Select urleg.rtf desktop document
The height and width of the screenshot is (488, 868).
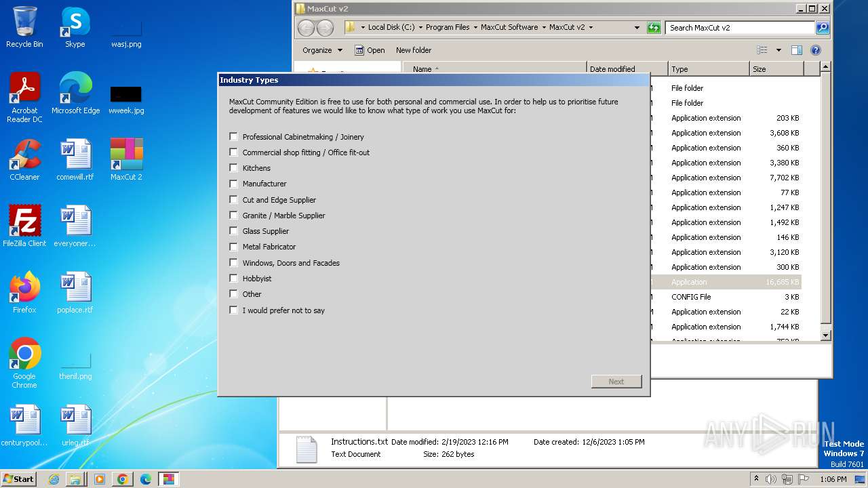[75, 426]
